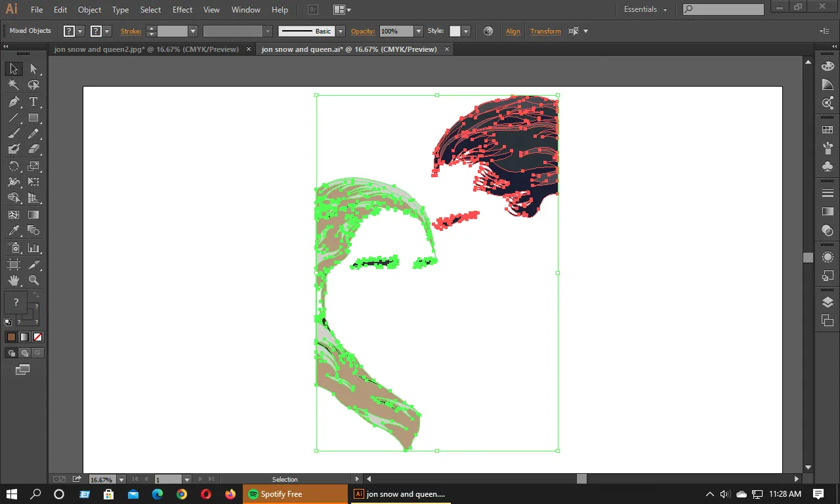The image size is (840, 504).
Task: Set paint mode to Gradient
Action: [x=24, y=337]
